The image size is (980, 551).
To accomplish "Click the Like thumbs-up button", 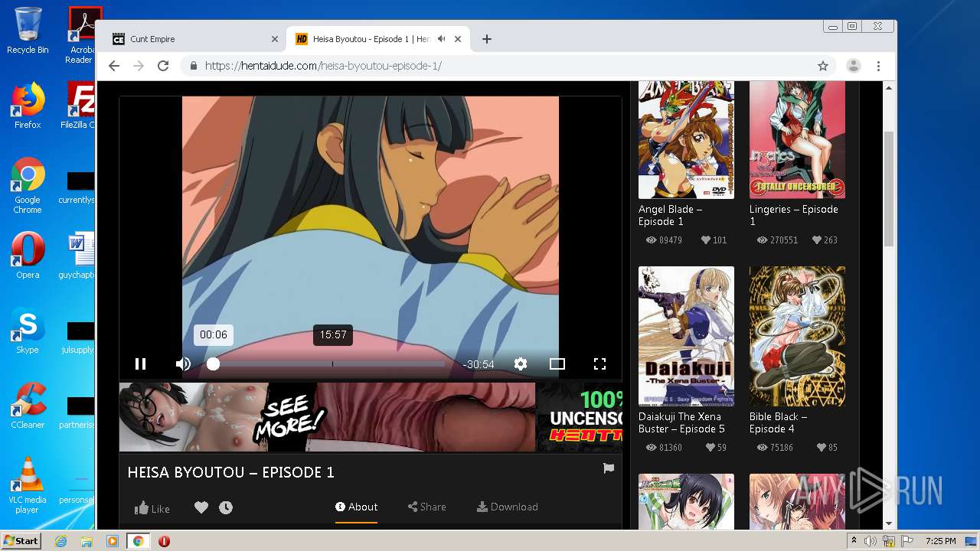I will [x=152, y=508].
